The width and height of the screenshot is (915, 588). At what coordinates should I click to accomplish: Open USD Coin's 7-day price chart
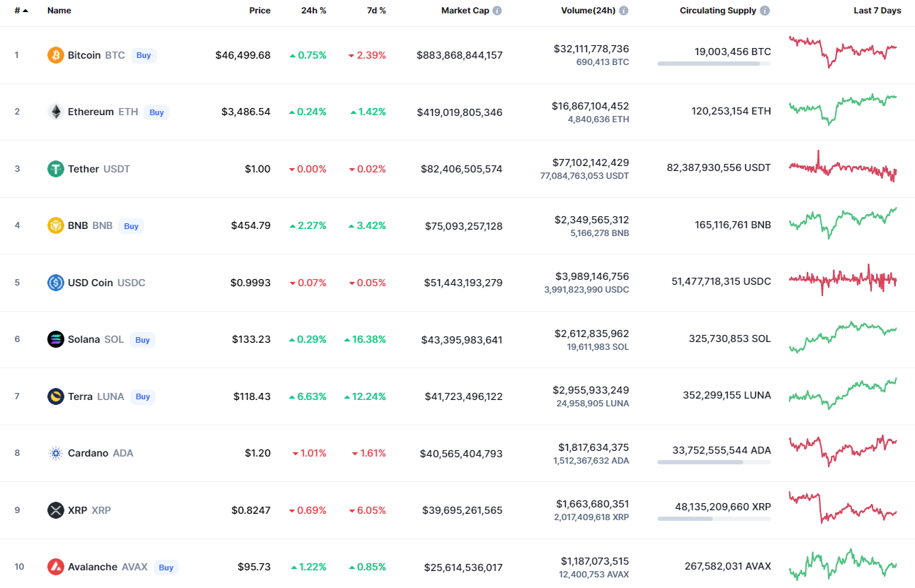pyautogui.click(x=843, y=280)
